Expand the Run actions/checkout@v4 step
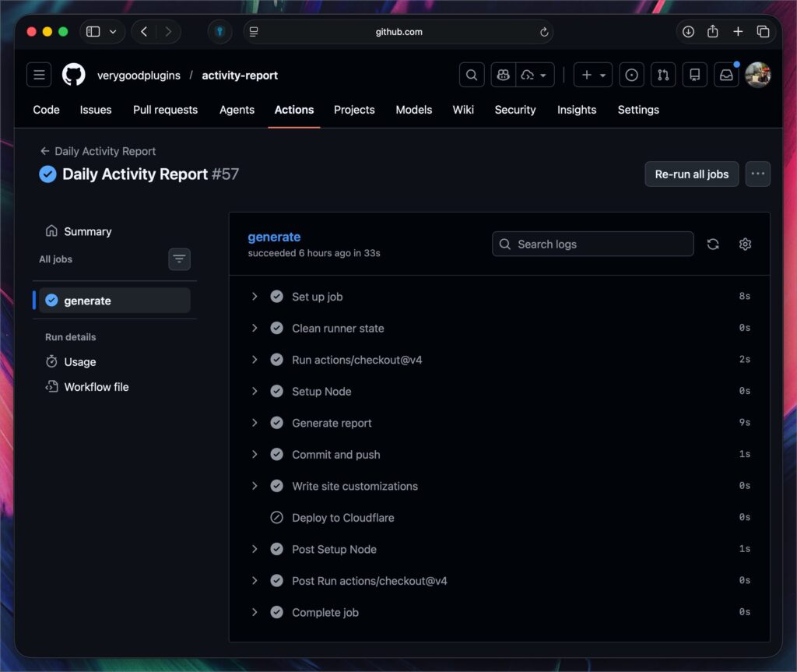Image resolution: width=797 pixels, height=672 pixels. (x=499, y=360)
